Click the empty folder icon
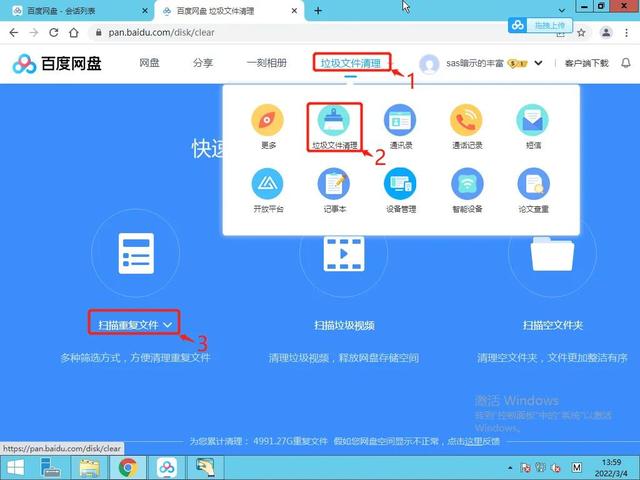The width and height of the screenshot is (640, 480). click(552, 254)
